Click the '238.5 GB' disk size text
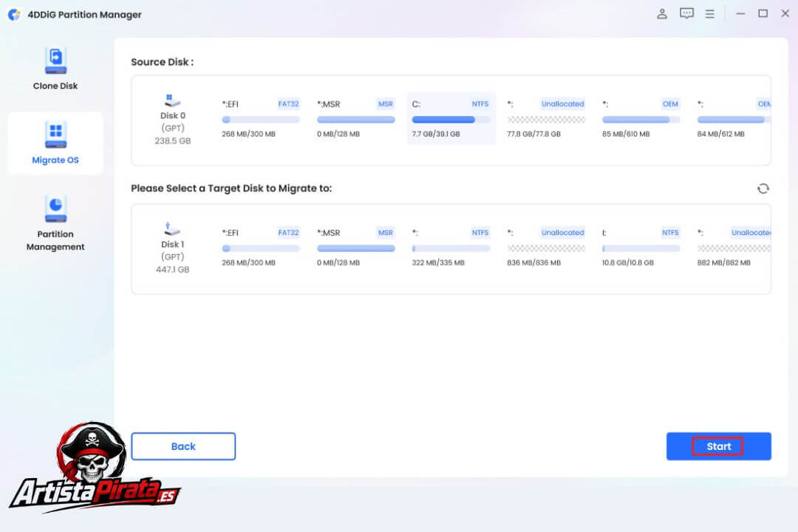This screenshot has height=532, width=798. click(172, 140)
